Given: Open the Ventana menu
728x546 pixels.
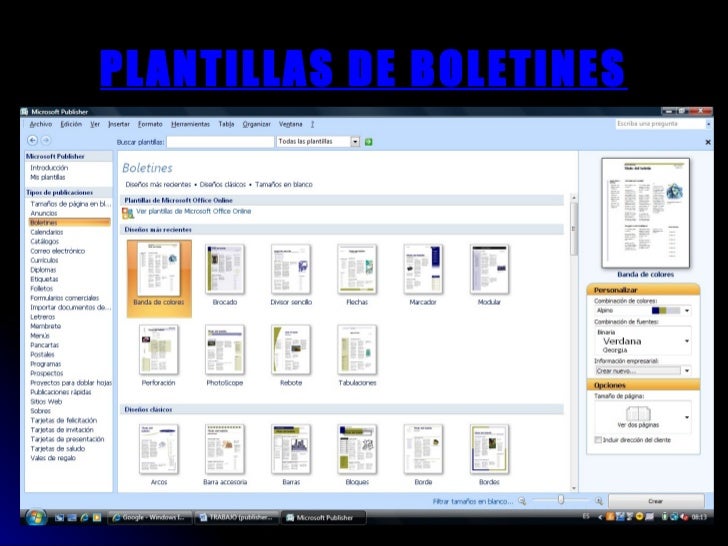Looking at the screenshot, I should pos(291,124).
